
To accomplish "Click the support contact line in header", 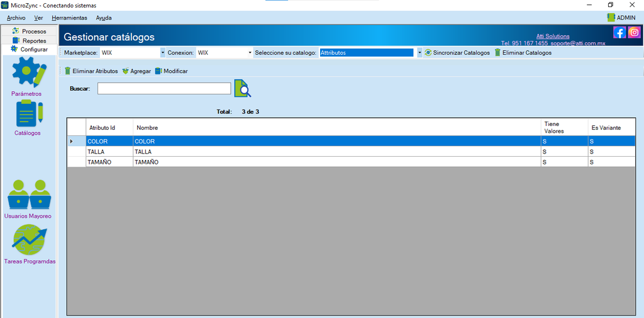I will 553,43.
